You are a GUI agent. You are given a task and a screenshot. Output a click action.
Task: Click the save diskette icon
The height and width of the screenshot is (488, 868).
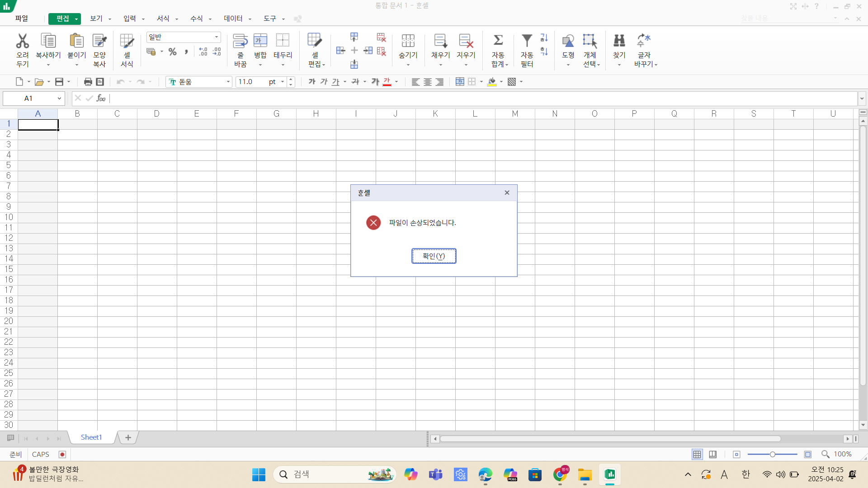59,82
